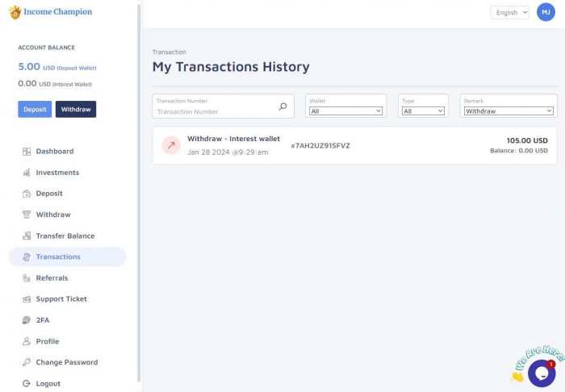565x392 pixels.
Task: Click the 2FA security icon
Action: pos(27,320)
